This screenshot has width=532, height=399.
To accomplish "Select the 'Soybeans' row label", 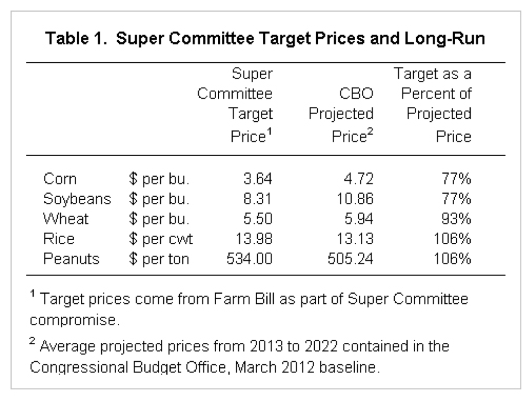I will (x=77, y=199).
